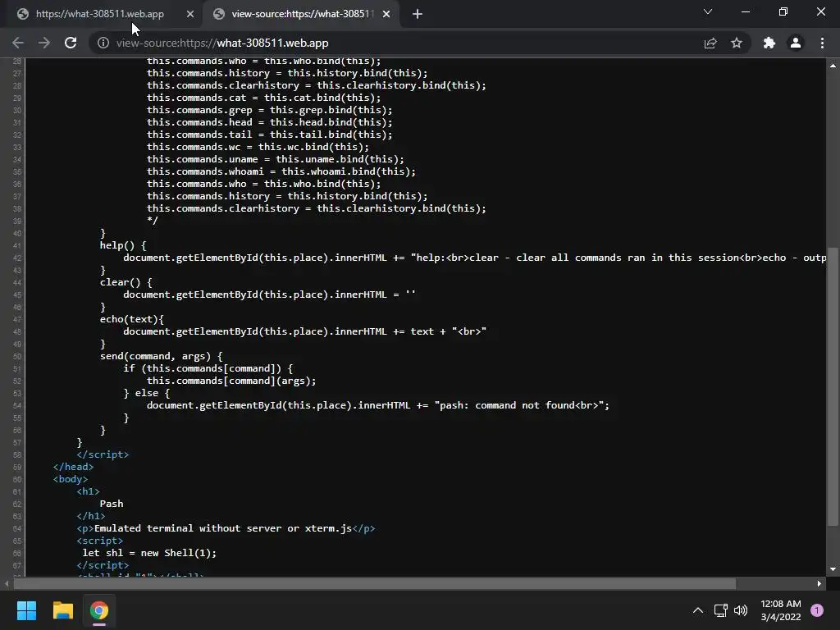Image resolution: width=840 pixels, height=630 pixels.
Task: Click 'clear() {' method line
Action: point(126,282)
